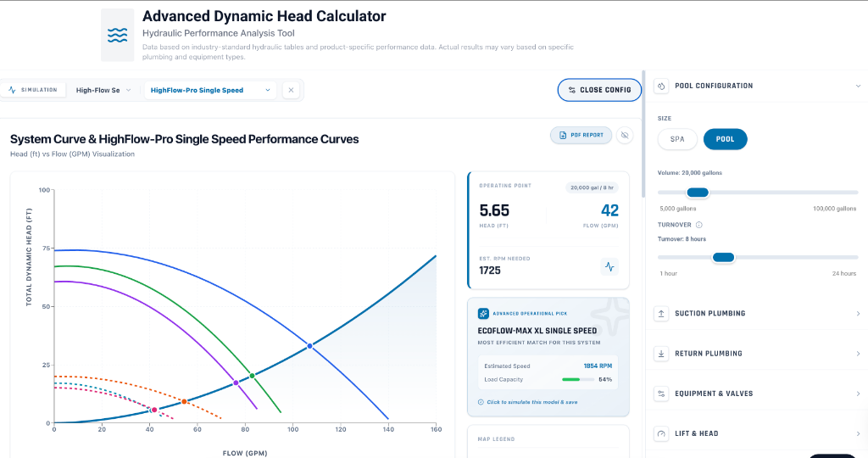Click the Lift & Head gauge icon

661,433
